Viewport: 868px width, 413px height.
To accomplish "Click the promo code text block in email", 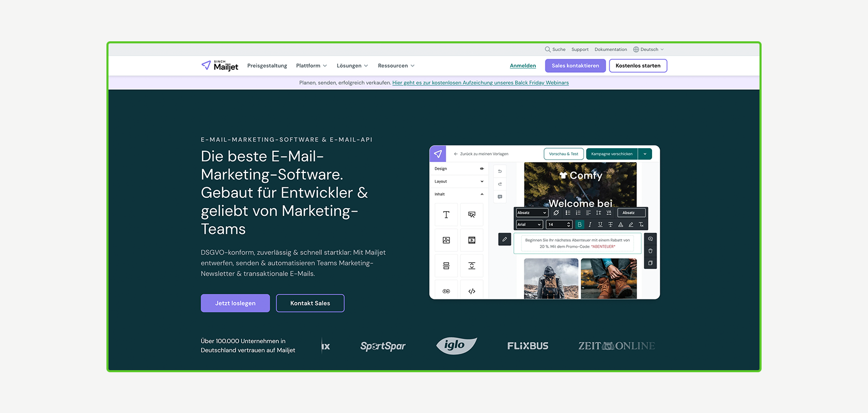I will coord(578,243).
